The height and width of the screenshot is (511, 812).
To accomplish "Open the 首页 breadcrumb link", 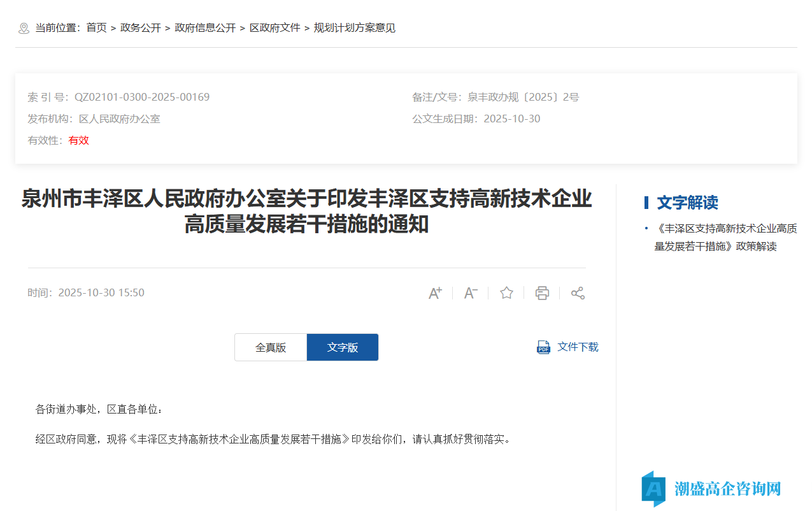I will [96, 27].
